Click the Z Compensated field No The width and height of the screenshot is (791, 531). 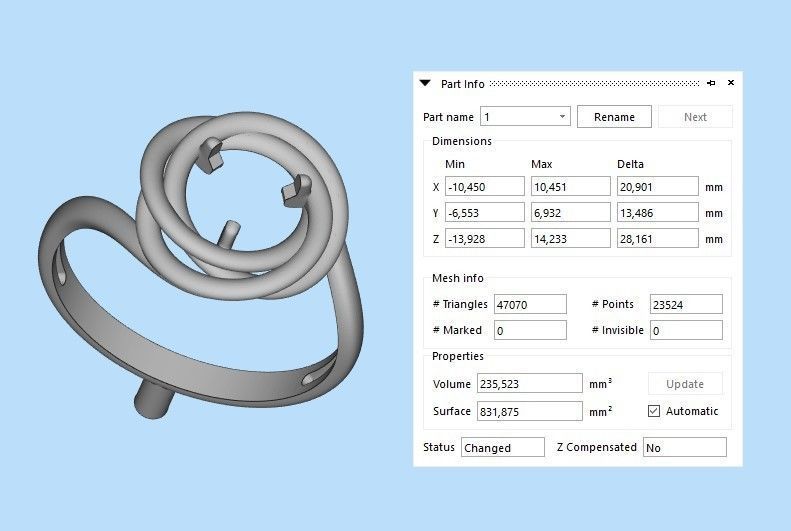[685, 447]
